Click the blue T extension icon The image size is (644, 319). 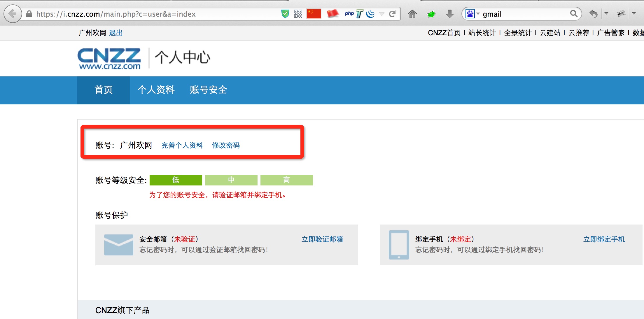pos(360,14)
